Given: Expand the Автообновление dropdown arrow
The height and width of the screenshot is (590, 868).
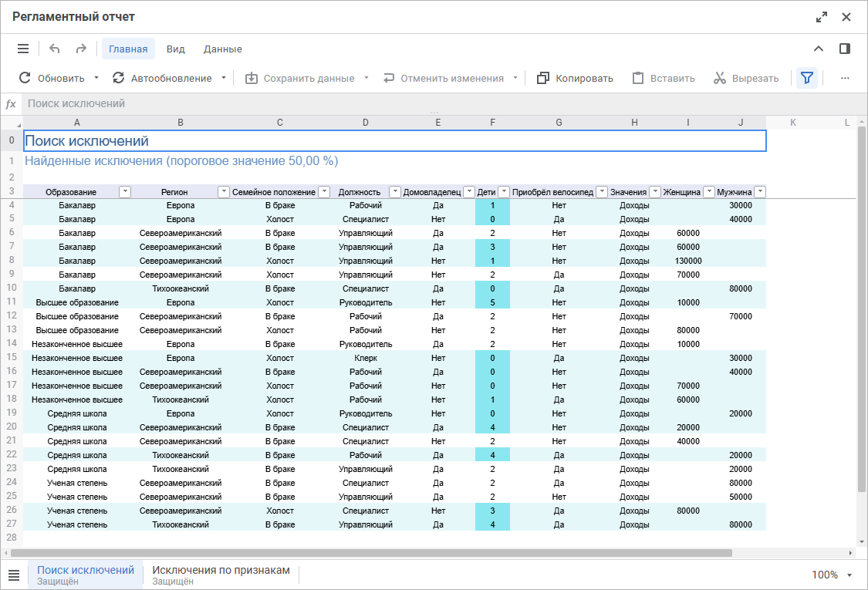Looking at the screenshot, I should (x=224, y=78).
